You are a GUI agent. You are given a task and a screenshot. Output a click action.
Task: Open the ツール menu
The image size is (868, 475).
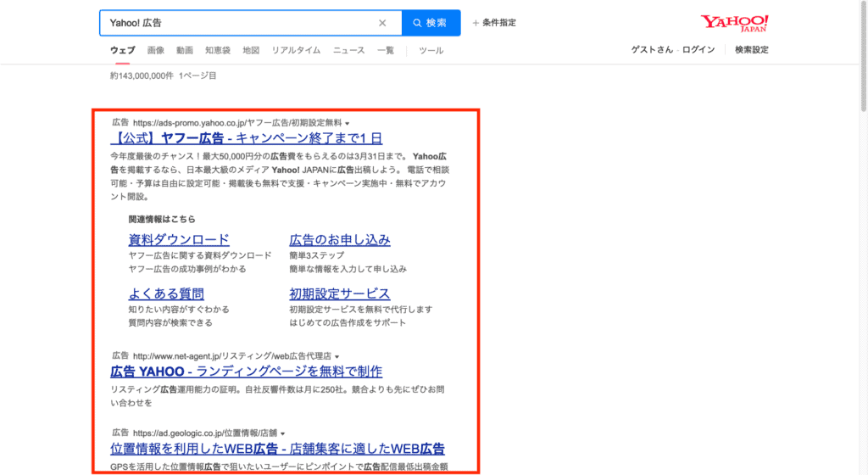[431, 50]
